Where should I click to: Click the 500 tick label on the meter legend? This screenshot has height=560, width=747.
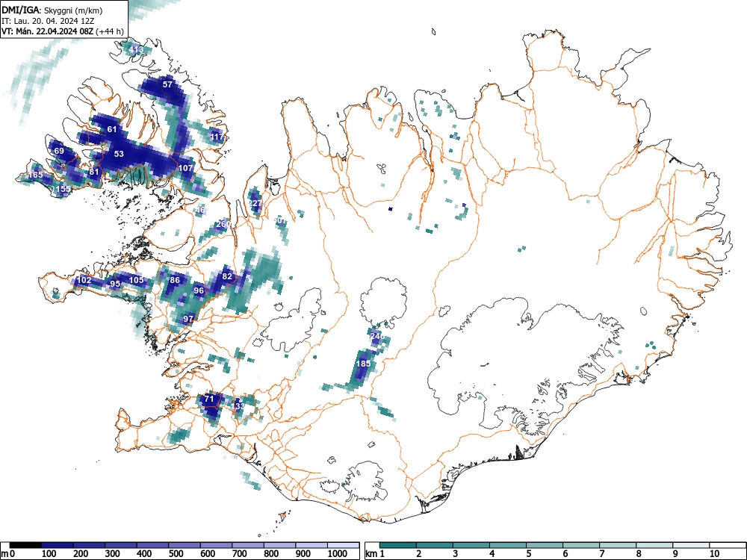pos(176,554)
